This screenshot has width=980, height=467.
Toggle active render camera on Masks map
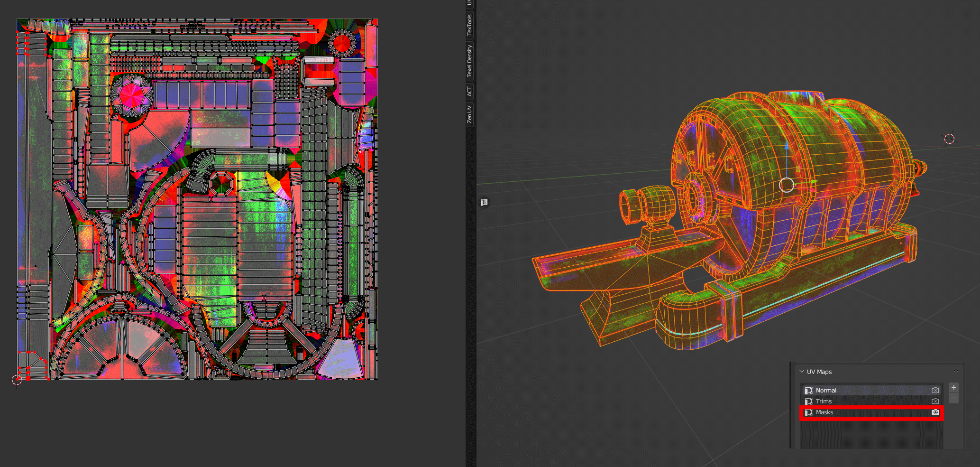[x=935, y=412]
